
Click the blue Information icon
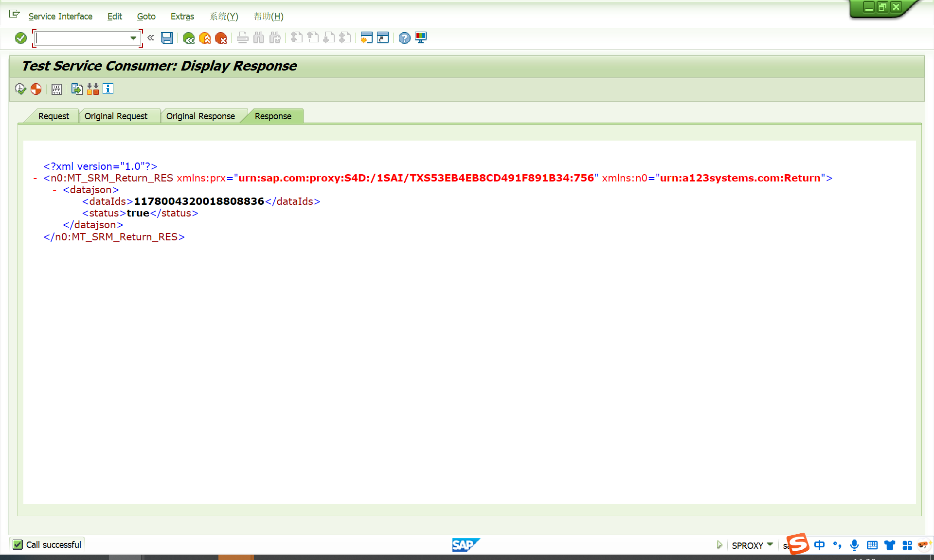[x=108, y=89]
